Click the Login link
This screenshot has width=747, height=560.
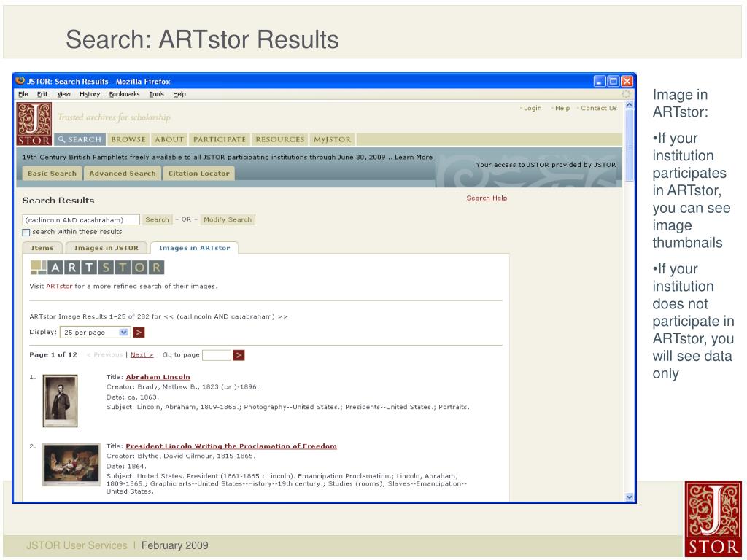tap(533, 108)
